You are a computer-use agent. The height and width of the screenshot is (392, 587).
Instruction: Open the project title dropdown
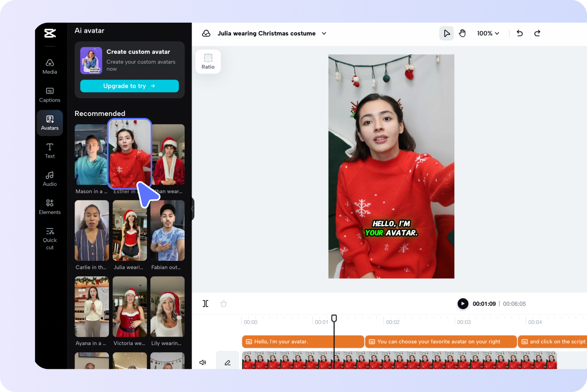point(324,34)
